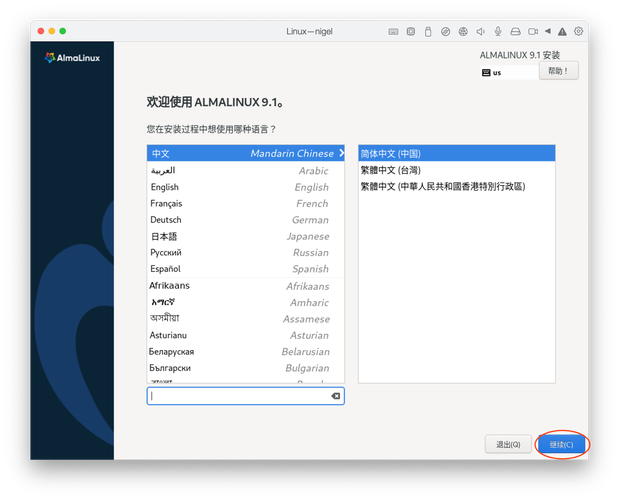The width and height of the screenshot is (619, 500).
Task: Select Français French language
Action: coord(246,204)
